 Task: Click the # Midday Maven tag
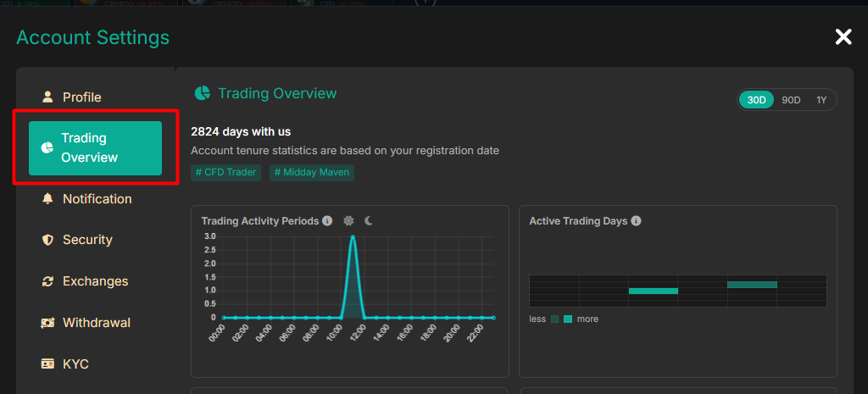pyautogui.click(x=312, y=172)
